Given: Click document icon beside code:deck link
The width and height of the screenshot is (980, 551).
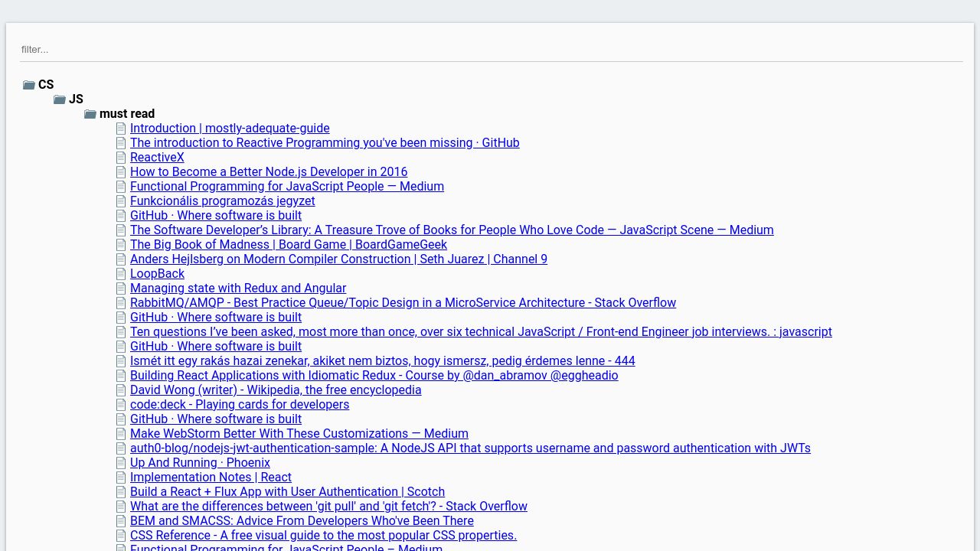Looking at the screenshot, I should (x=121, y=405).
